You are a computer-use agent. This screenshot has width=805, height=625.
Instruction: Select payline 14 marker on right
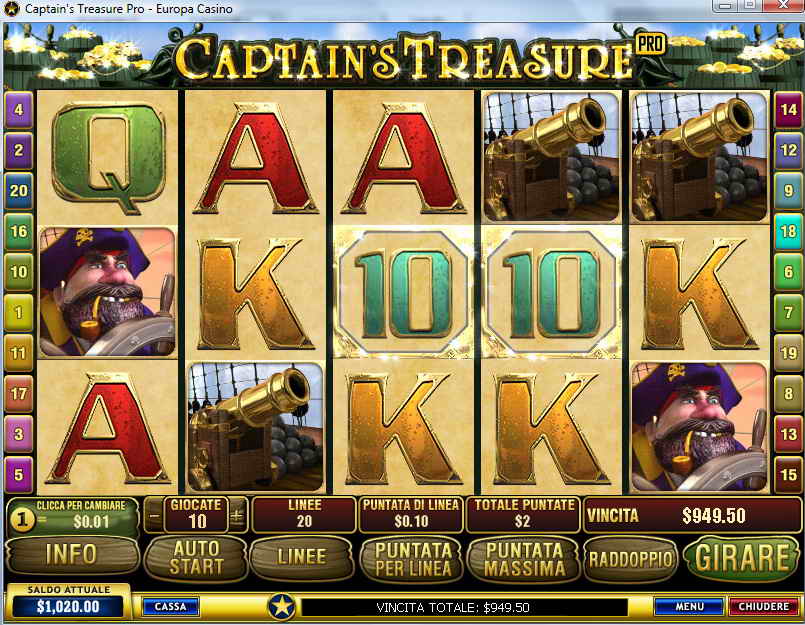point(788,109)
